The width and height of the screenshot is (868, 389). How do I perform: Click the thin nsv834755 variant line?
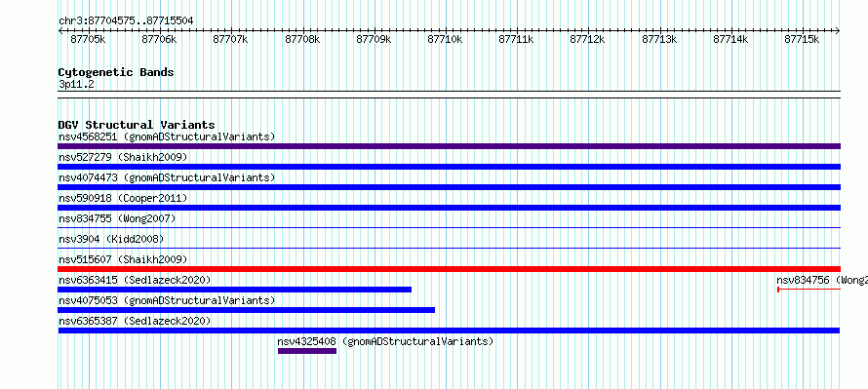449,227
